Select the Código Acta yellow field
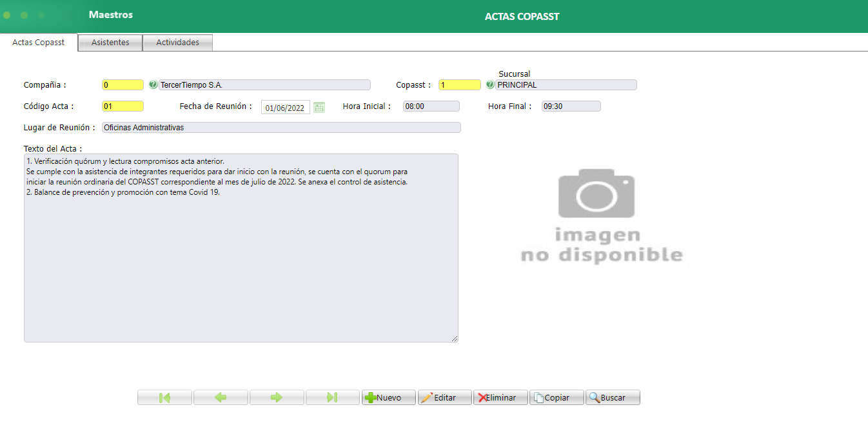The width and height of the screenshot is (868, 427). pyautogui.click(x=122, y=105)
